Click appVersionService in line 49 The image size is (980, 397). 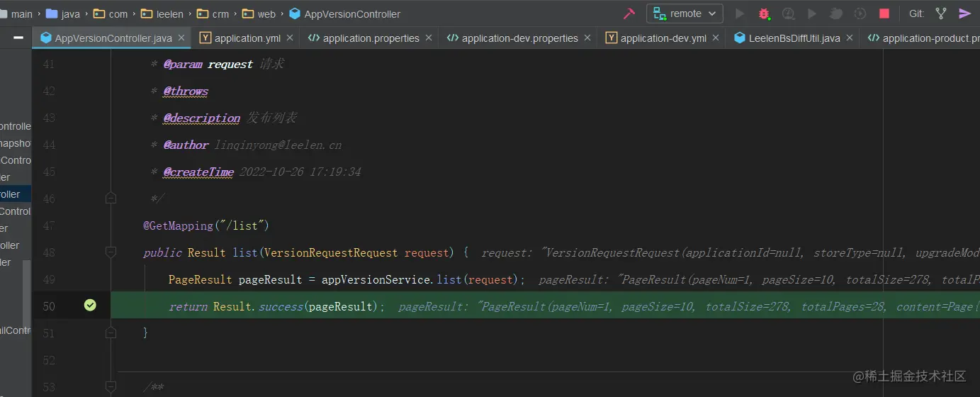coord(376,279)
